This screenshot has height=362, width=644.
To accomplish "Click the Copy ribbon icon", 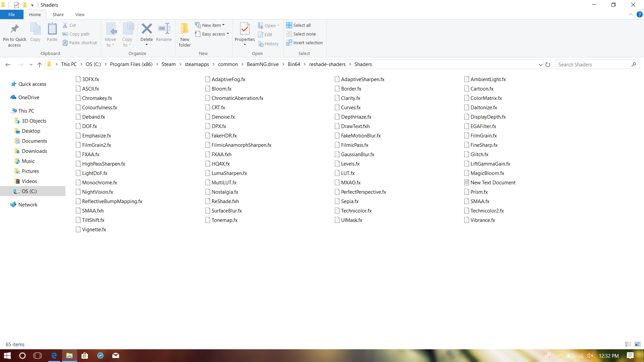I will pos(35,29).
